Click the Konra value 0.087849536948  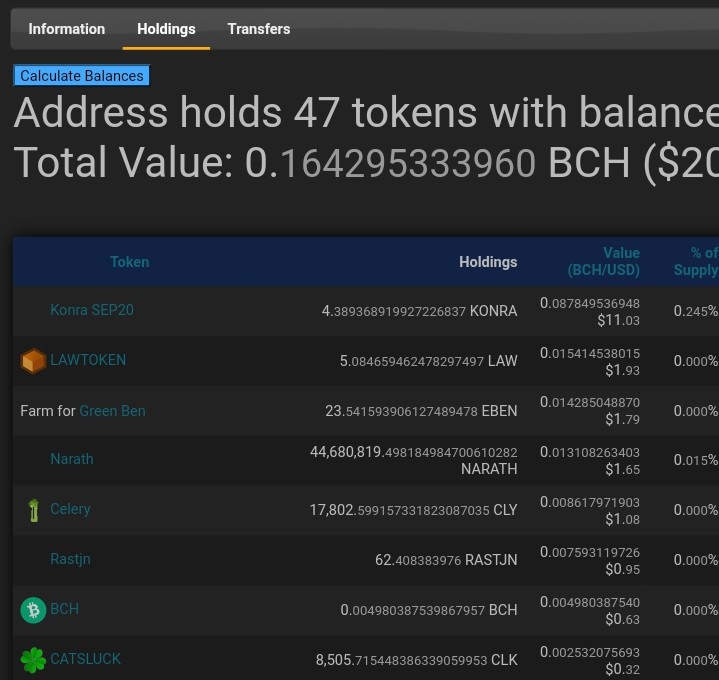pyautogui.click(x=590, y=303)
